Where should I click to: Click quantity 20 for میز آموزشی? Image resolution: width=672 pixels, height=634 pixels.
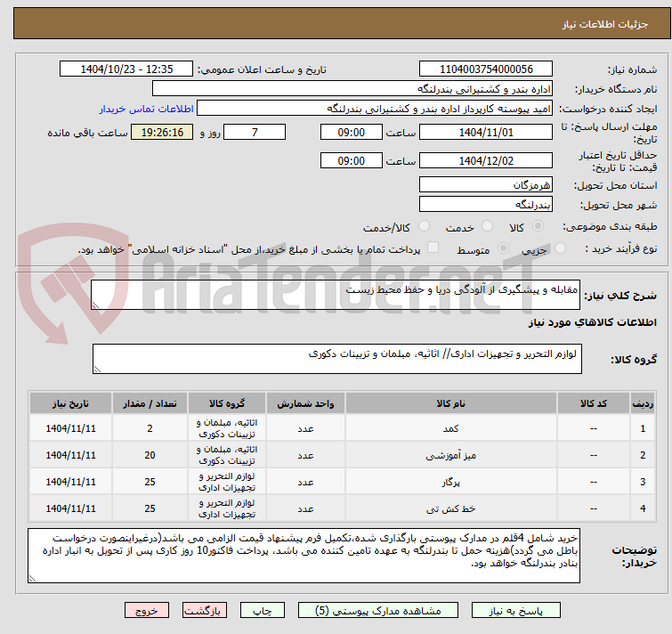pyautogui.click(x=150, y=455)
